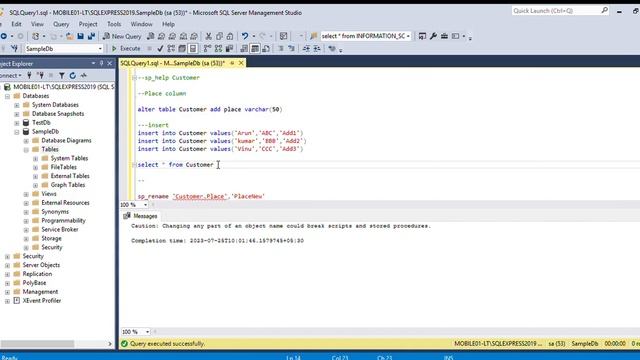Viewport: 640px width, 360px height.
Task: Click the Increase Indent icon
Action: tap(317, 49)
